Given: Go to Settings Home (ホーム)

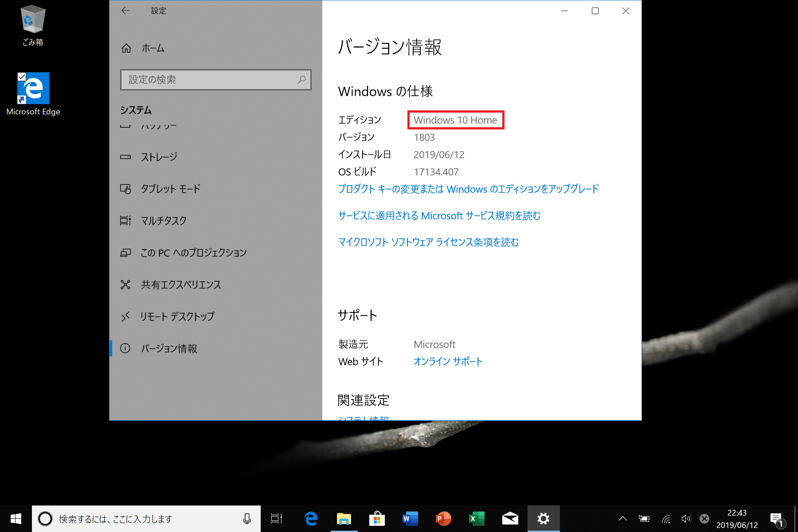Looking at the screenshot, I should click(x=153, y=48).
